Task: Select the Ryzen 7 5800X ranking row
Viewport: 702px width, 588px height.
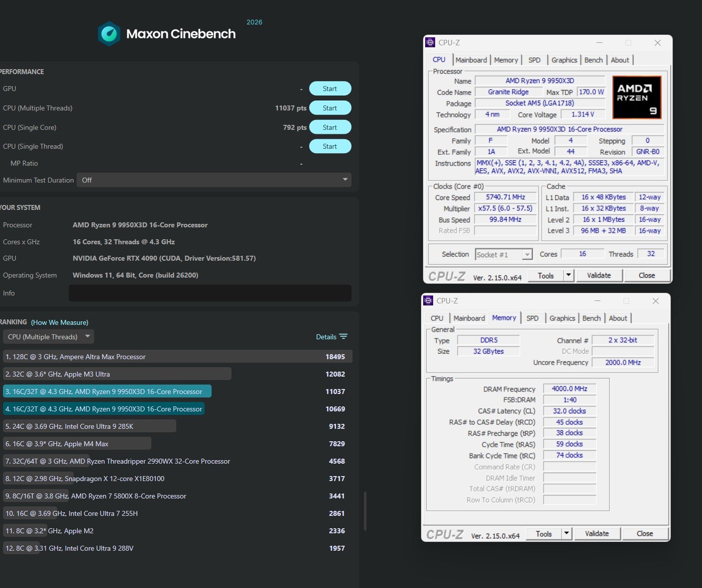Action: tap(177, 496)
